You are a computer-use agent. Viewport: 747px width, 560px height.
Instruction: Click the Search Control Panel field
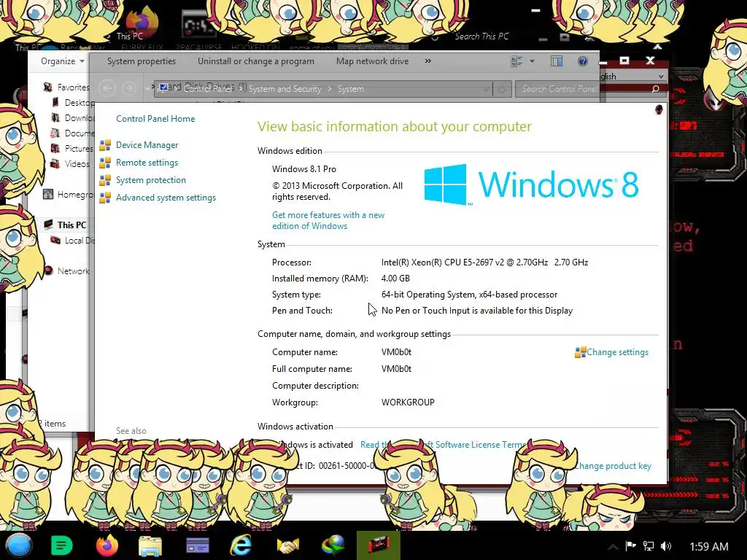point(589,89)
